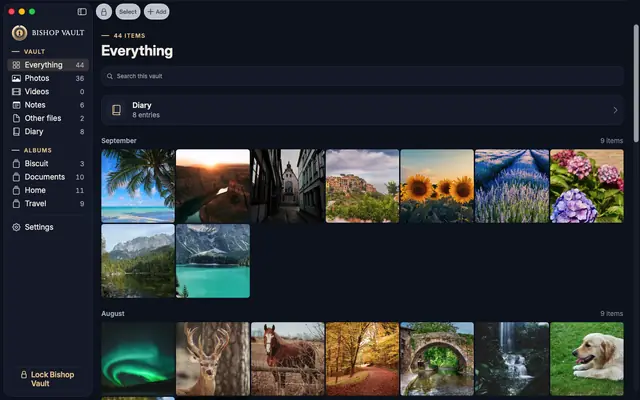The image size is (640, 400).
Task: Open the autumn forest path photo
Action: pos(362,359)
